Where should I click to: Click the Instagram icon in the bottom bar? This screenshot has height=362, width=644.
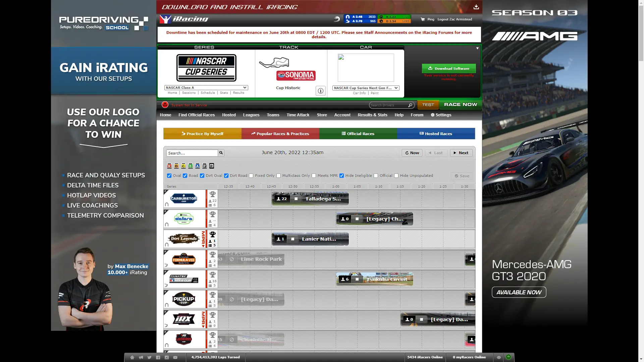pyautogui.click(x=167, y=357)
